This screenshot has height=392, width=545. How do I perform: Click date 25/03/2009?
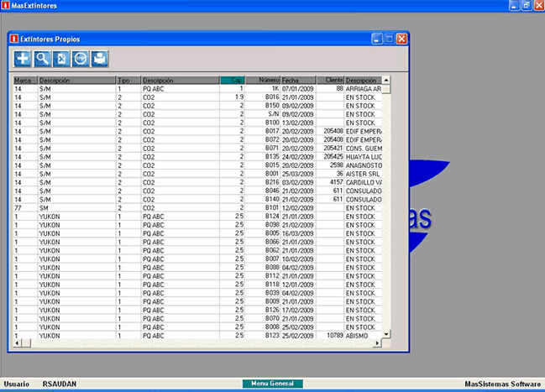tap(298, 174)
